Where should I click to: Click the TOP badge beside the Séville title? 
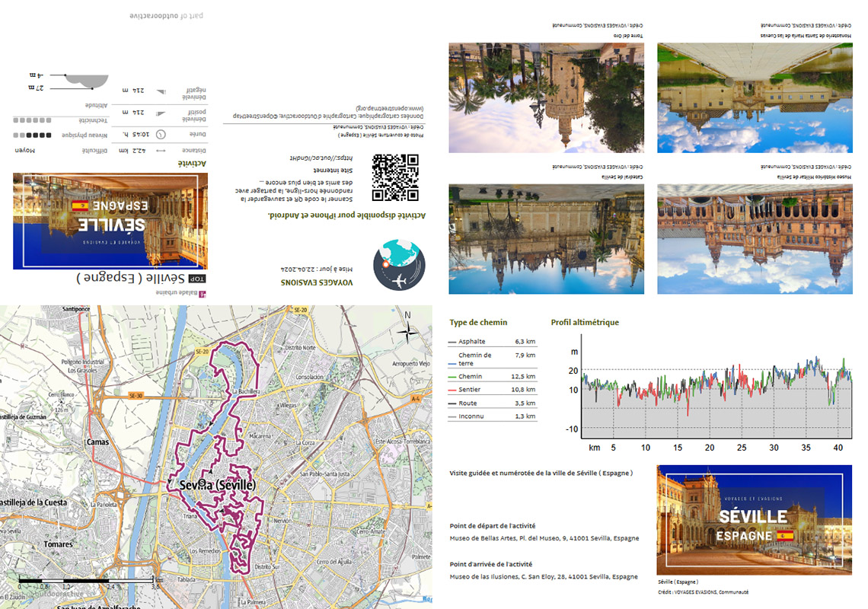point(197,279)
